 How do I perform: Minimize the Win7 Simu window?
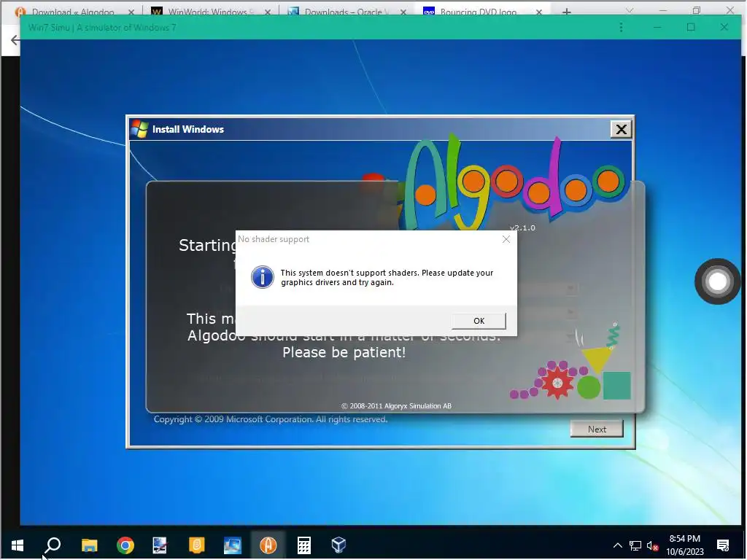tap(657, 27)
